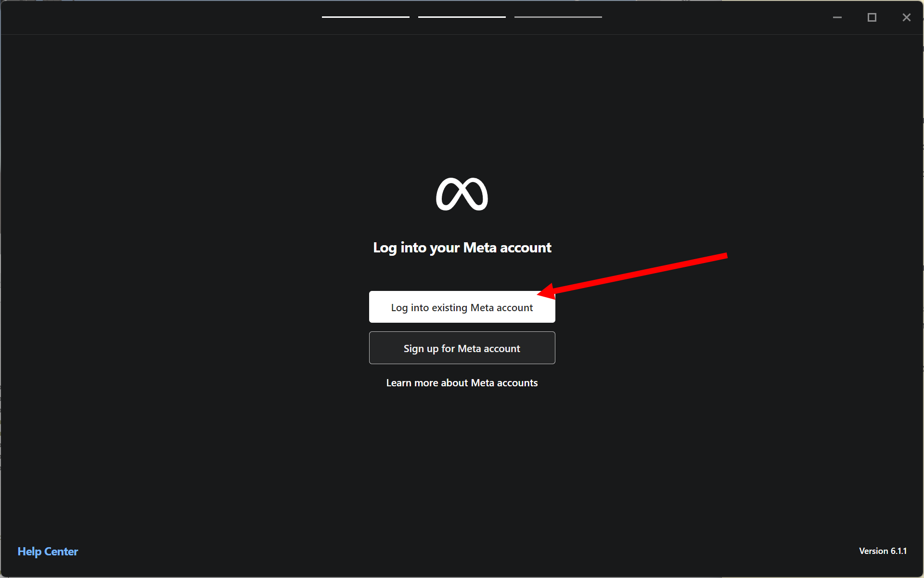Minimize the Meta setup window
The height and width of the screenshot is (578, 924).
[x=837, y=17]
